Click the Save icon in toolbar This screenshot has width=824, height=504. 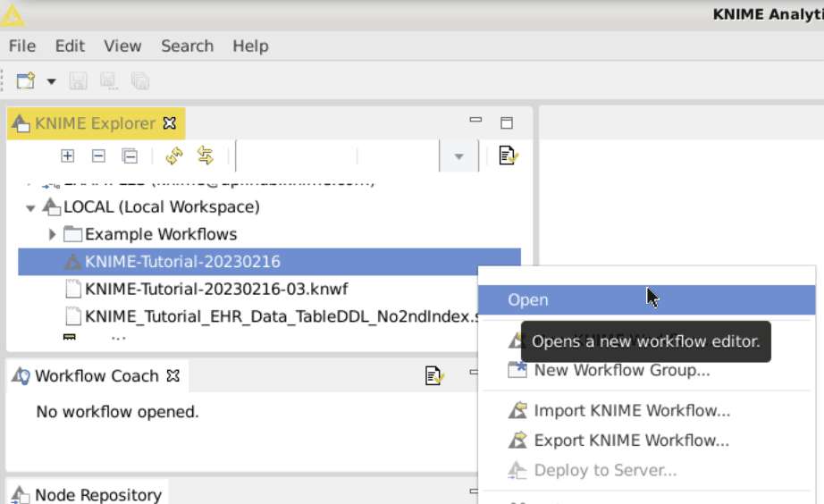[x=79, y=81]
